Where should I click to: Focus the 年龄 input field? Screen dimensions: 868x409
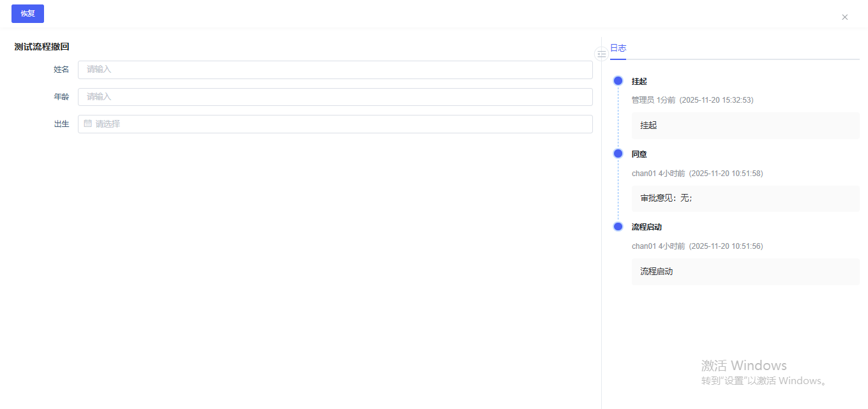(x=335, y=97)
